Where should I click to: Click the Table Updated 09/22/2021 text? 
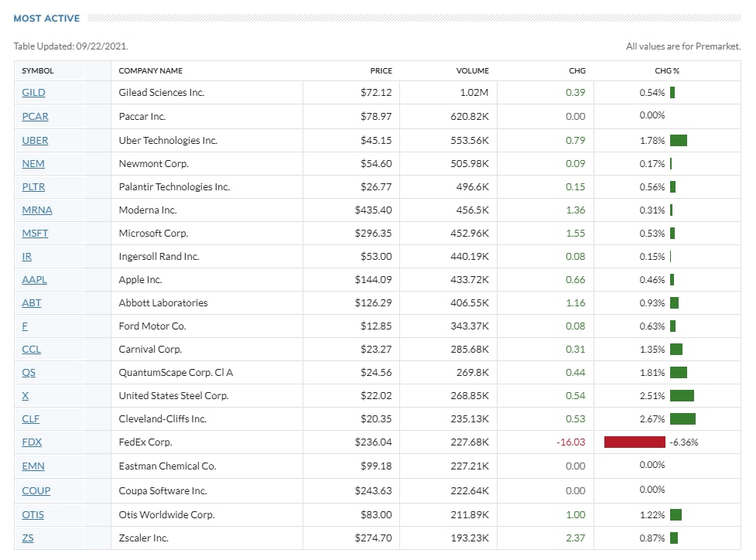pyautogui.click(x=71, y=46)
